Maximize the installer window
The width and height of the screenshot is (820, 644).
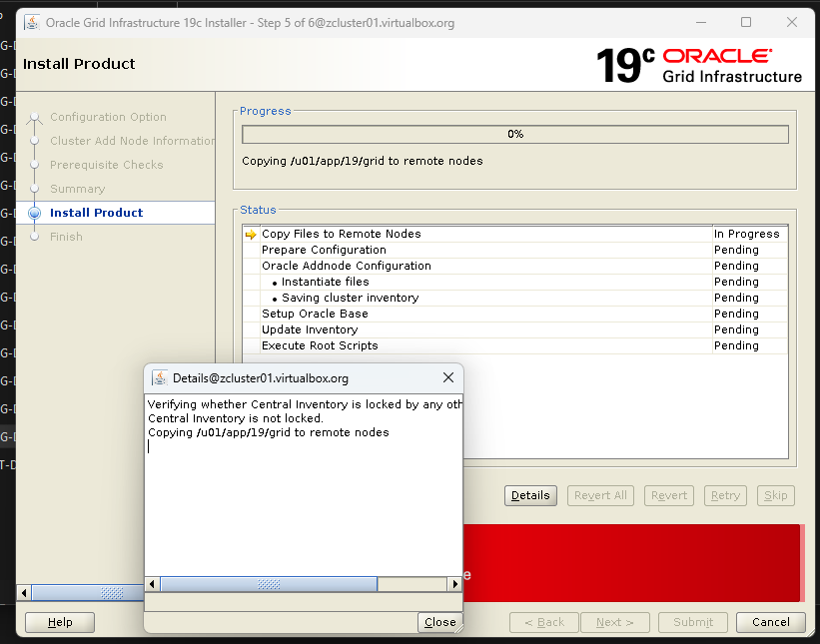coord(746,22)
